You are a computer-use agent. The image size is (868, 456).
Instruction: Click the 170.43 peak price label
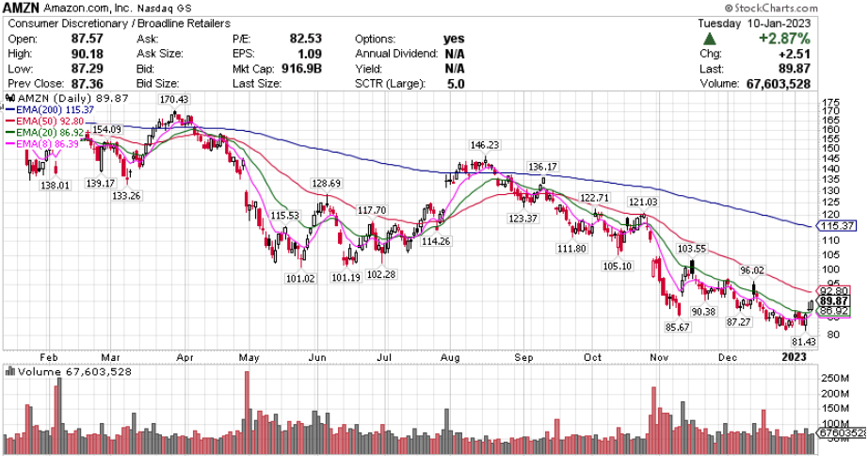click(x=174, y=100)
